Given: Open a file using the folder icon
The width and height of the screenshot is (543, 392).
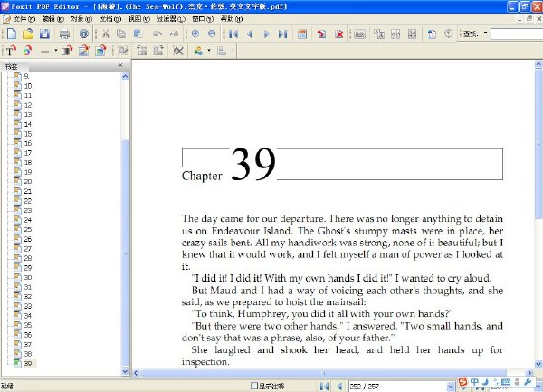Looking at the screenshot, I should (x=28, y=33).
